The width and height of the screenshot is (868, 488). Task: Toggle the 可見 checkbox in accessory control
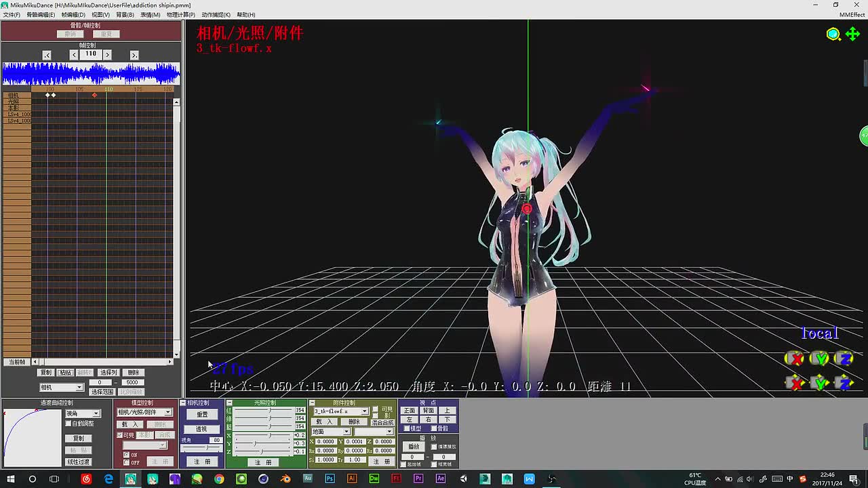(376, 409)
